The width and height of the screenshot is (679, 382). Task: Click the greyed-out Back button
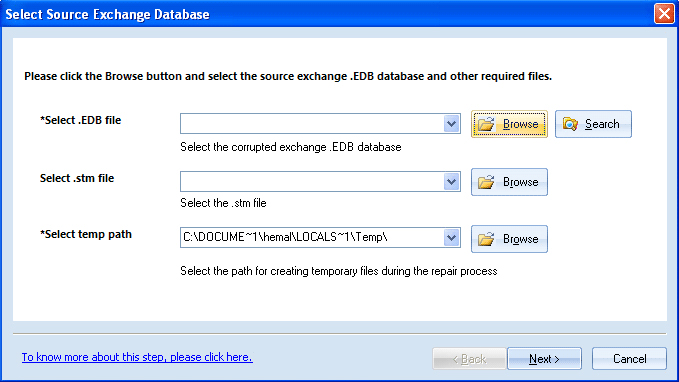(469, 359)
